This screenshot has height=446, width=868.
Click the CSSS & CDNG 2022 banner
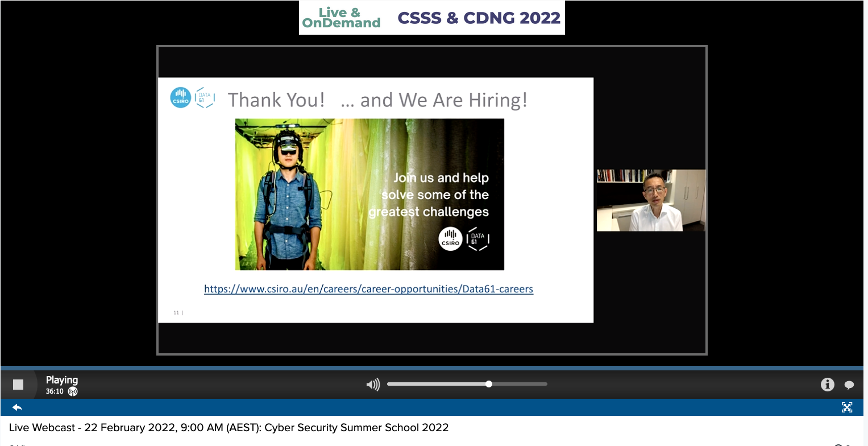[x=432, y=18]
